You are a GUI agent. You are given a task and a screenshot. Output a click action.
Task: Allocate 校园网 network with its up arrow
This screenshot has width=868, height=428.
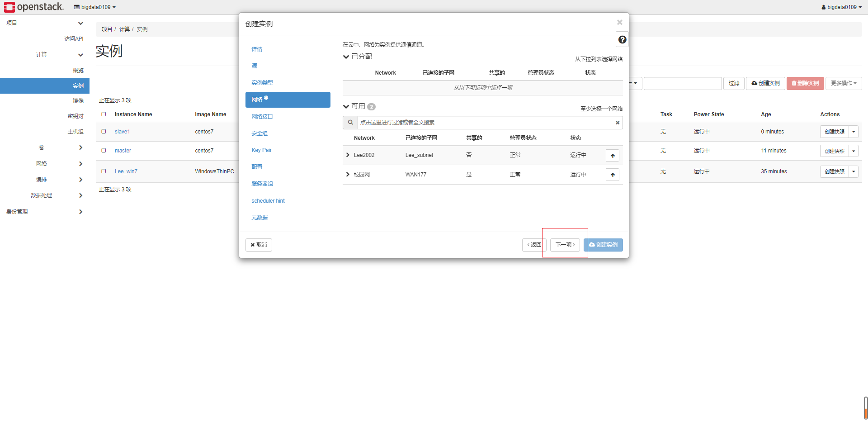(613, 175)
